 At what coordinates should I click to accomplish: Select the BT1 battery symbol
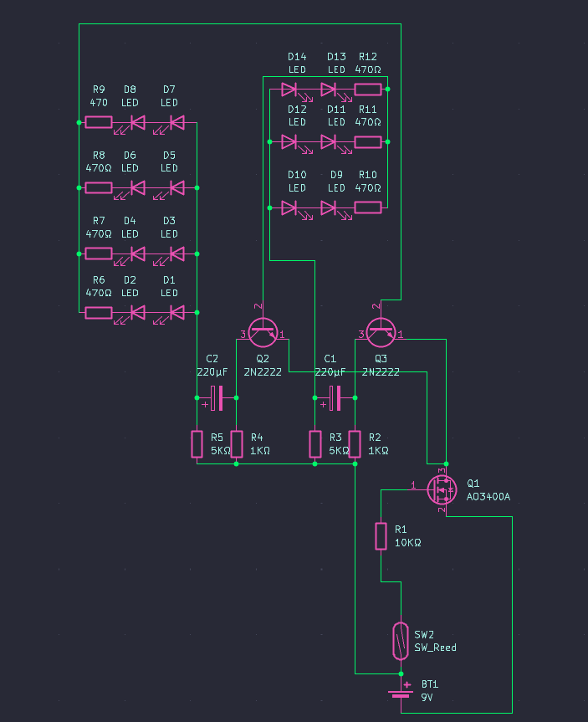401,694
